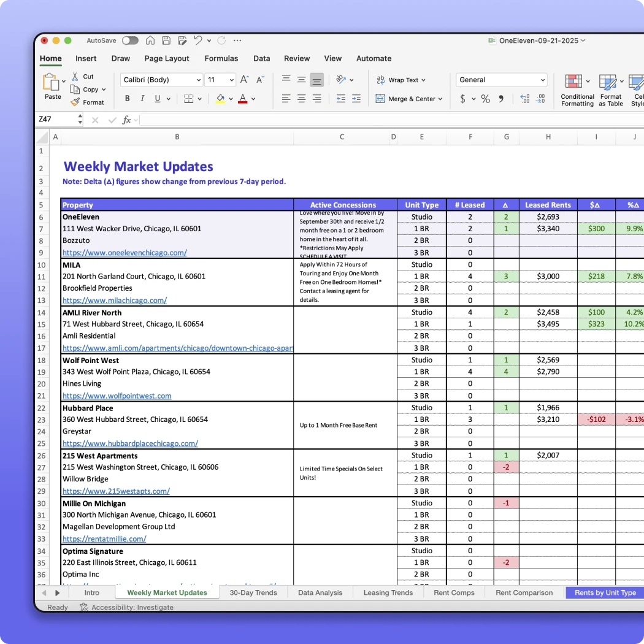Click the text Orientation icon
This screenshot has height=644, width=644.
coord(341,79)
